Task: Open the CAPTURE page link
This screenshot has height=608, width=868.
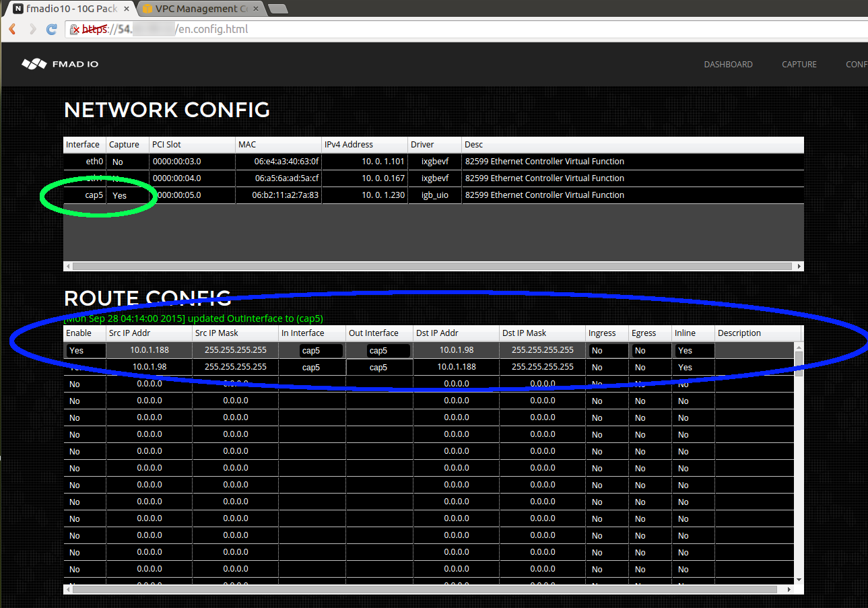Action: coord(799,64)
